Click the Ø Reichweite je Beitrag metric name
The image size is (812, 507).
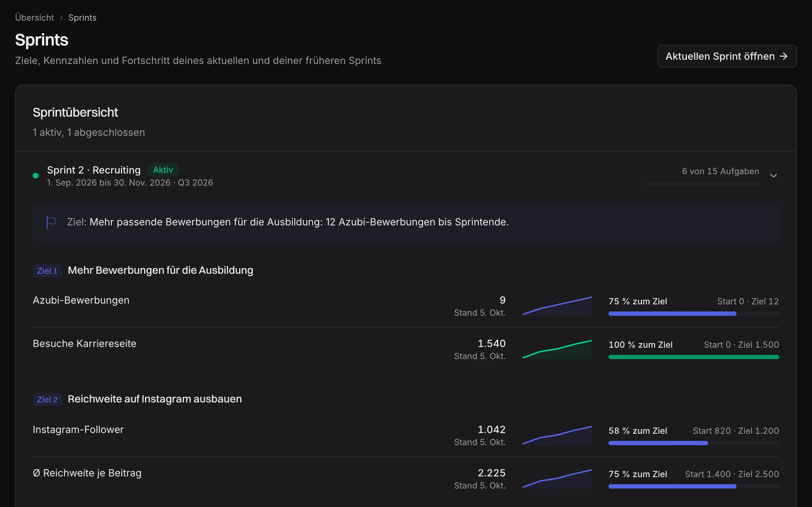(x=87, y=473)
